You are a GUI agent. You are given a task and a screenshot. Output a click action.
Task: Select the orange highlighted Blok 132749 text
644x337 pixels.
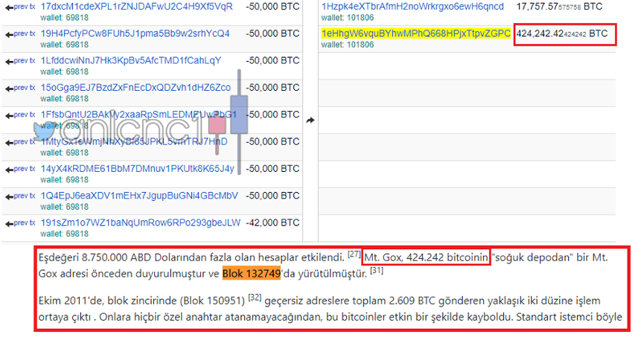[252, 273]
